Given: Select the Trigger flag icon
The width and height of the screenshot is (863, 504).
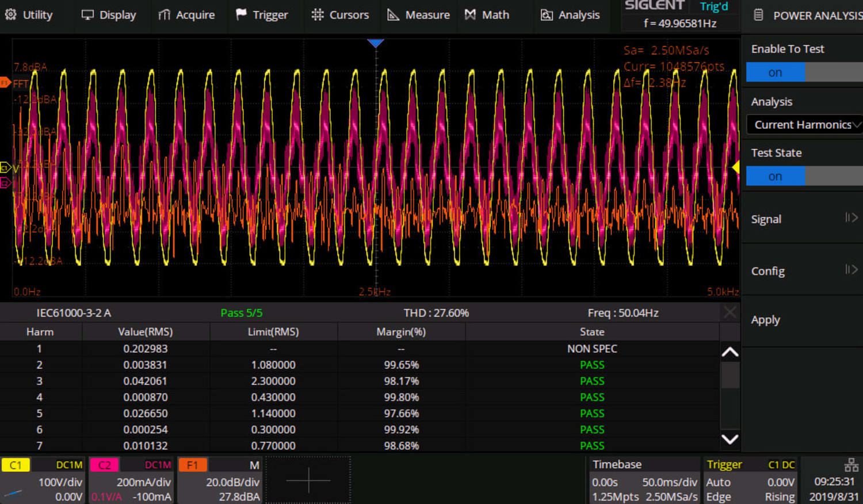Looking at the screenshot, I should [x=242, y=14].
